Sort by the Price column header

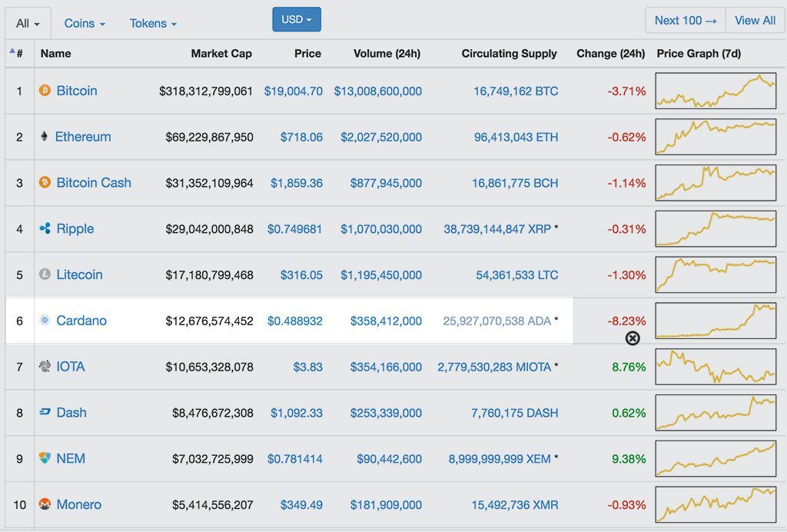[307, 53]
